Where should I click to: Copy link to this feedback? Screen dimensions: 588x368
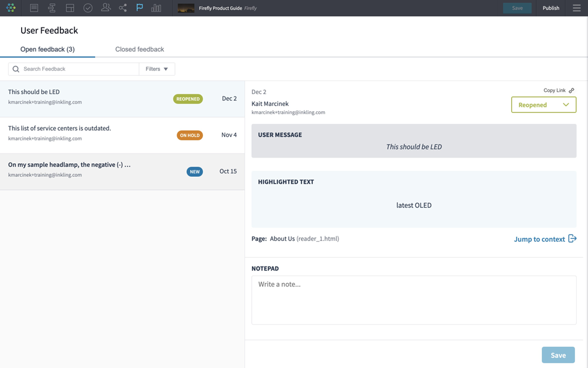click(x=558, y=91)
